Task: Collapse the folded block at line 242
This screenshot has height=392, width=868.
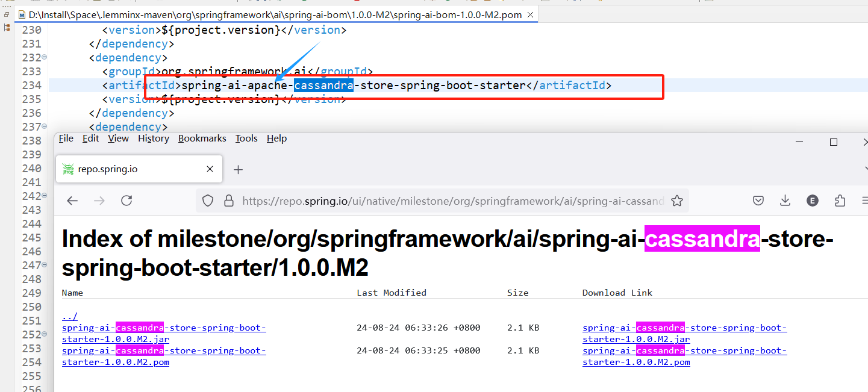Action: pos(44,196)
